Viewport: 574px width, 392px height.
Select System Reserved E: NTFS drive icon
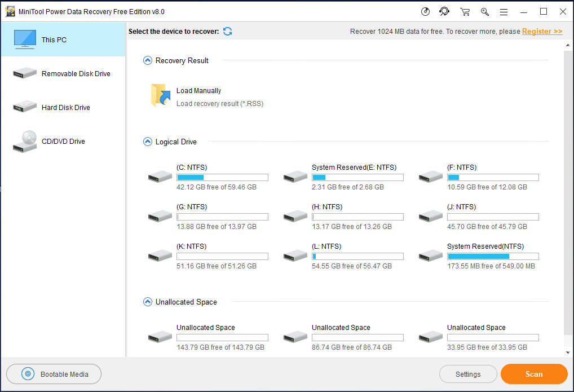[295, 177]
